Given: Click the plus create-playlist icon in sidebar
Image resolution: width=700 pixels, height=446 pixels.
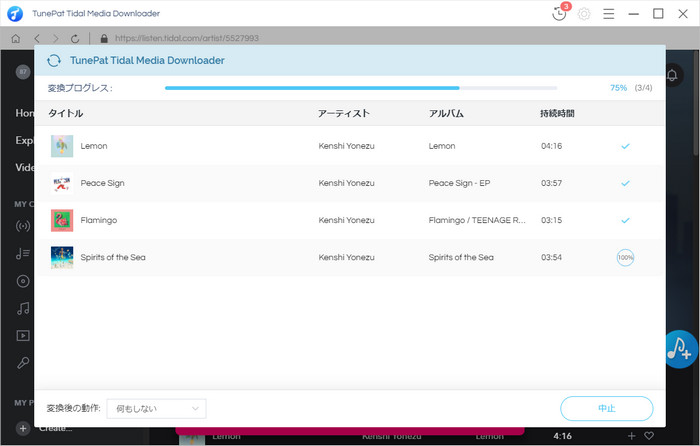Looking at the screenshot, I should [x=23, y=429].
